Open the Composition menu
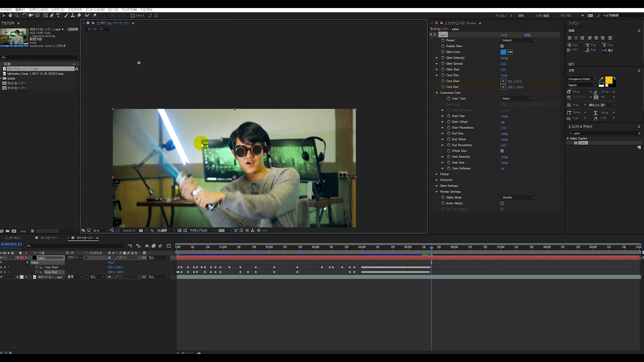Screen dimensions: 644x362 click(x=38, y=10)
